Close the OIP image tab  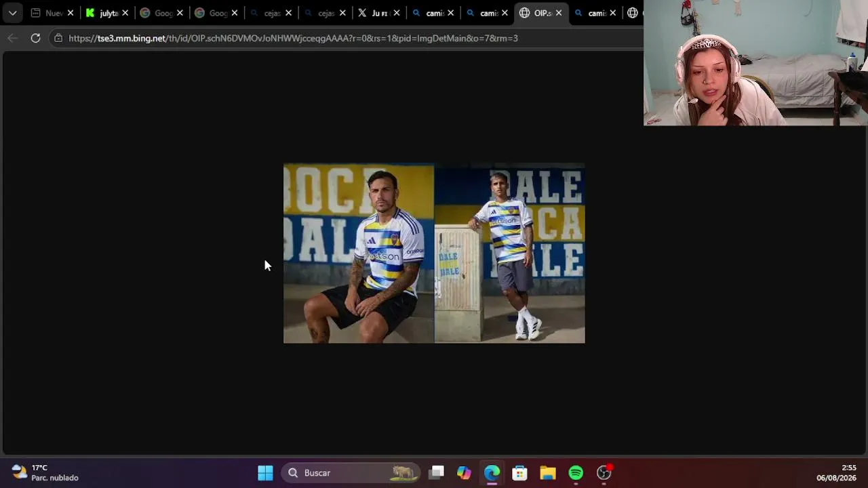coord(559,13)
